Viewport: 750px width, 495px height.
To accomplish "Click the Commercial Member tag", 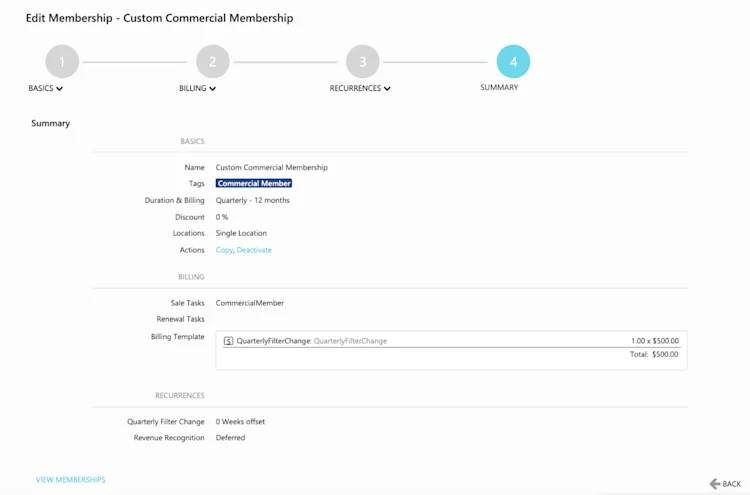I will 254,184.
